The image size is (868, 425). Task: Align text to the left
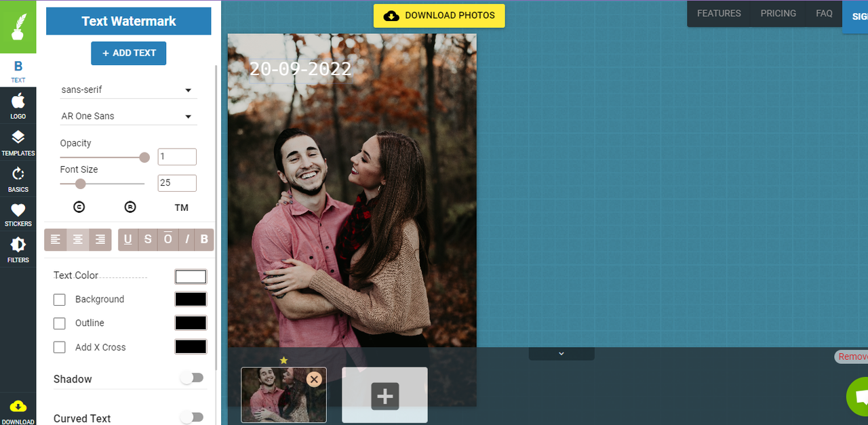tap(56, 239)
